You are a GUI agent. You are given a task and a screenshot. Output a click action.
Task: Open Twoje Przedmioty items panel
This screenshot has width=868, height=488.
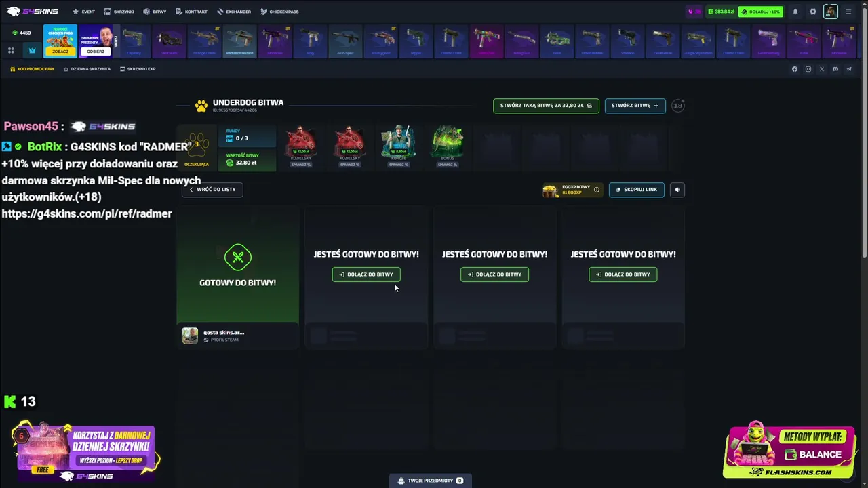point(431,481)
